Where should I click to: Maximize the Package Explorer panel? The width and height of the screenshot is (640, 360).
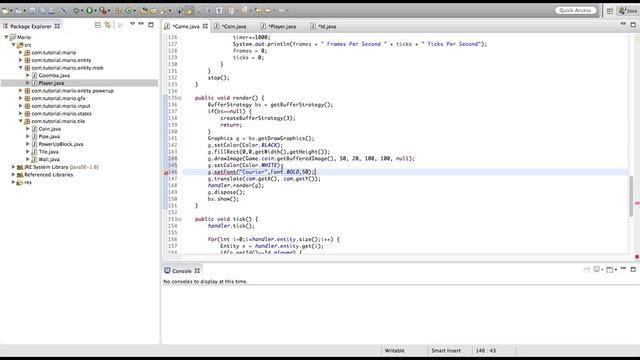click(x=151, y=24)
